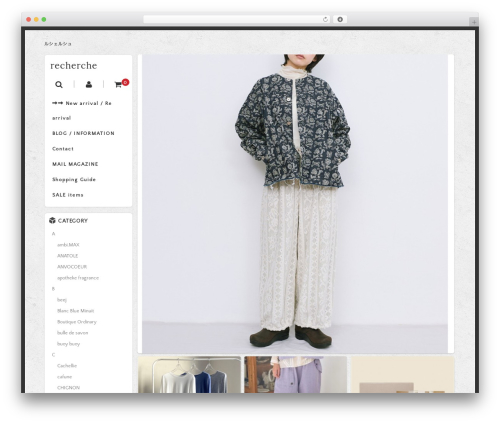Open New arrival / Re arrival menu
The image size is (500, 423).
(82, 111)
